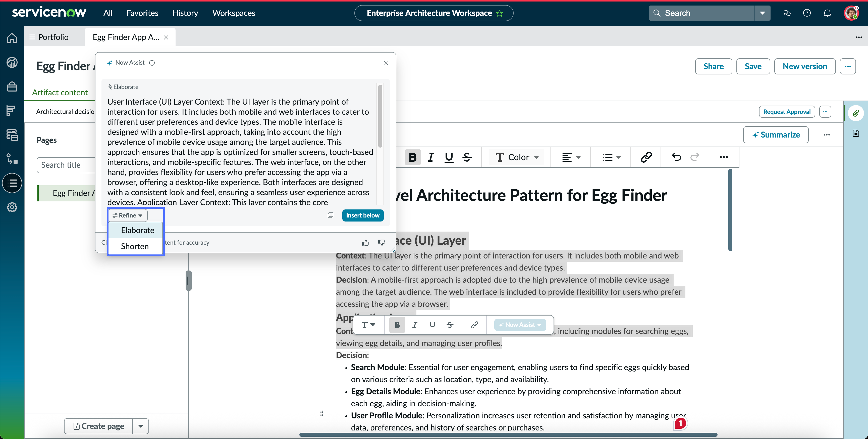This screenshot has height=439, width=868.
Task: Open the Workspaces menu
Action: click(x=234, y=13)
